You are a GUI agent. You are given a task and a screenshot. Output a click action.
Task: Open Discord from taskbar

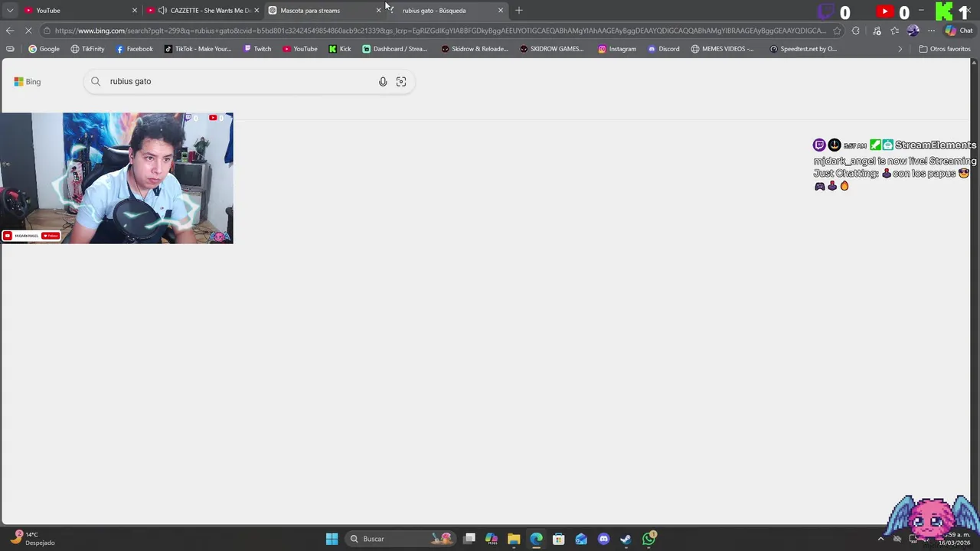pos(603,539)
